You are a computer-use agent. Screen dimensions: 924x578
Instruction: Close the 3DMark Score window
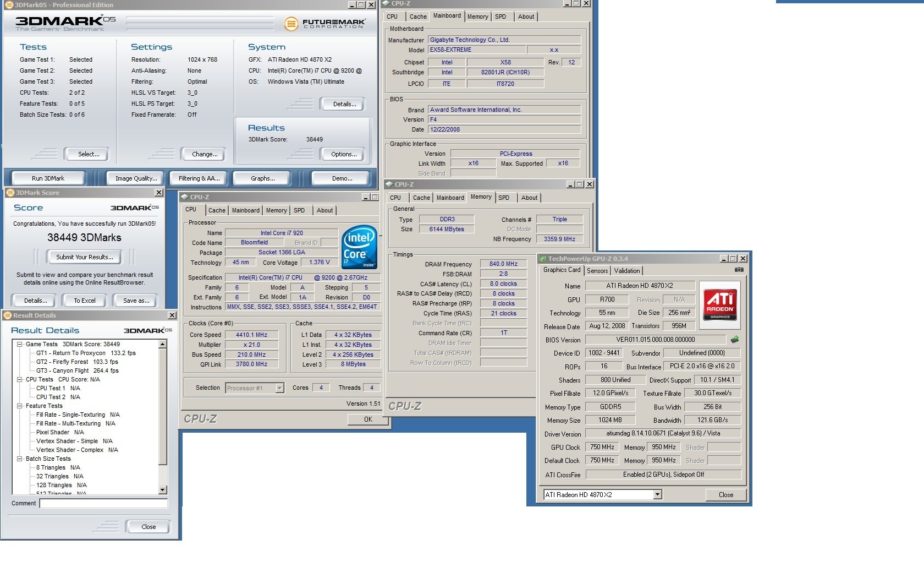point(158,193)
